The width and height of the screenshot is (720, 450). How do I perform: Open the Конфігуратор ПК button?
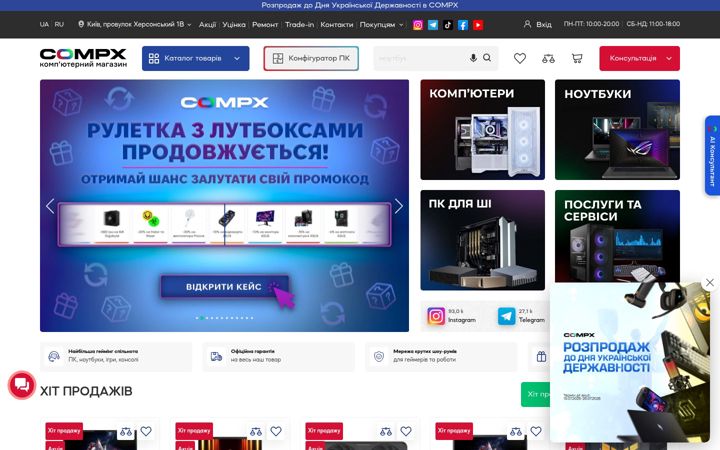[x=311, y=58]
